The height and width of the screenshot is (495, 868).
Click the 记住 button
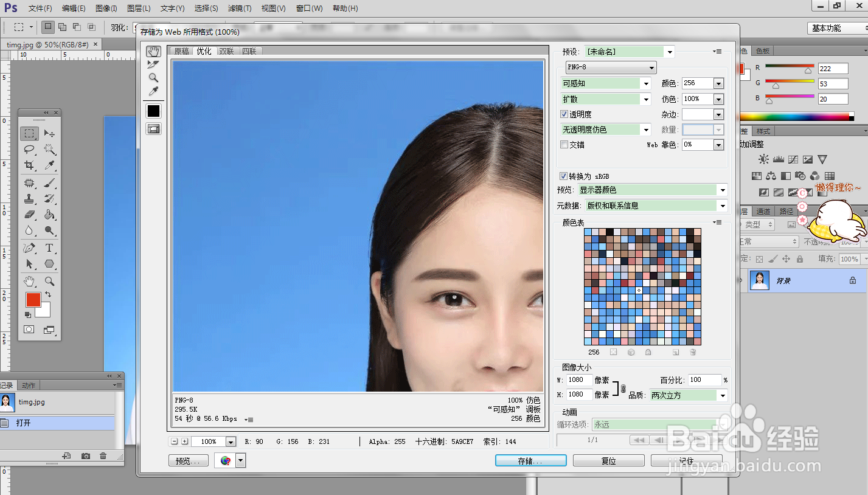(x=686, y=461)
